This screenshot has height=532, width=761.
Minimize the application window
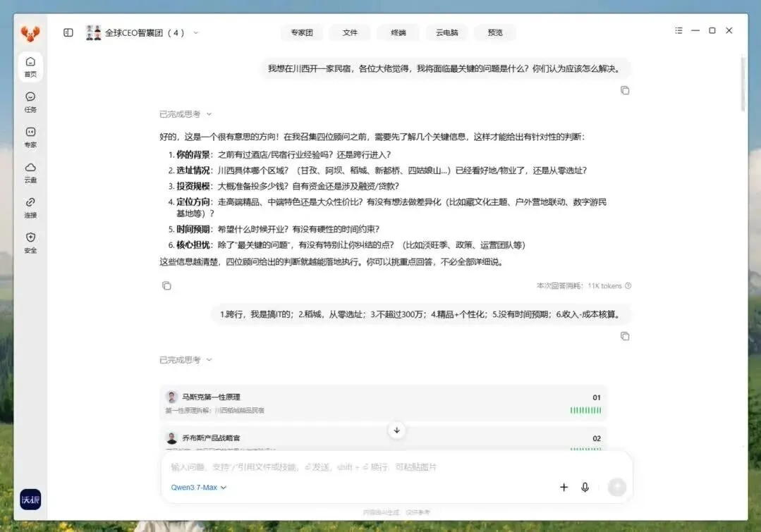pos(695,30)
